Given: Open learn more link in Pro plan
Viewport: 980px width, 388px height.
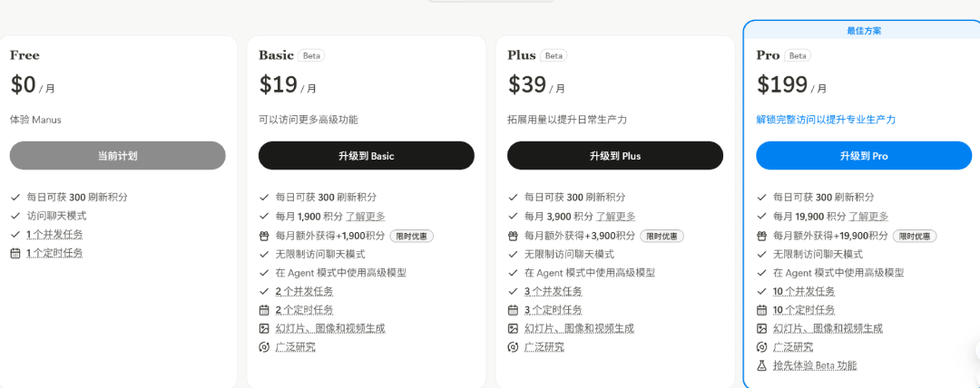Looking at the screenshot, I should pos(870,217).
